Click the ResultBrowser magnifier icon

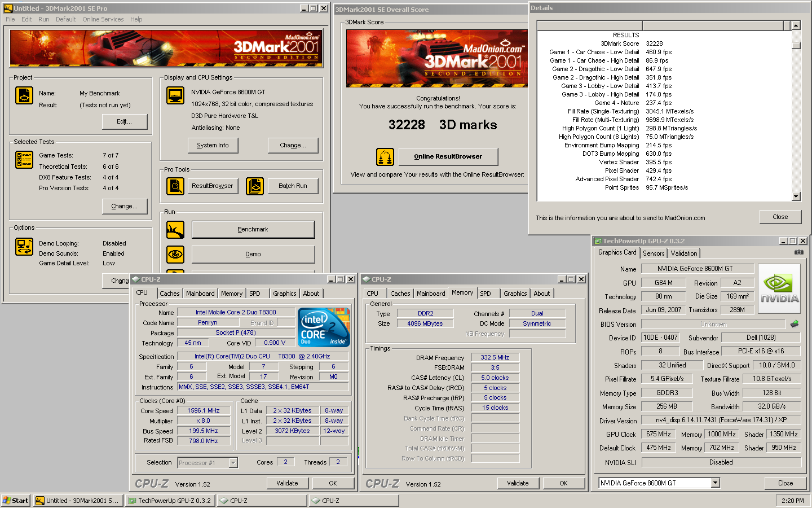[175, 186]
